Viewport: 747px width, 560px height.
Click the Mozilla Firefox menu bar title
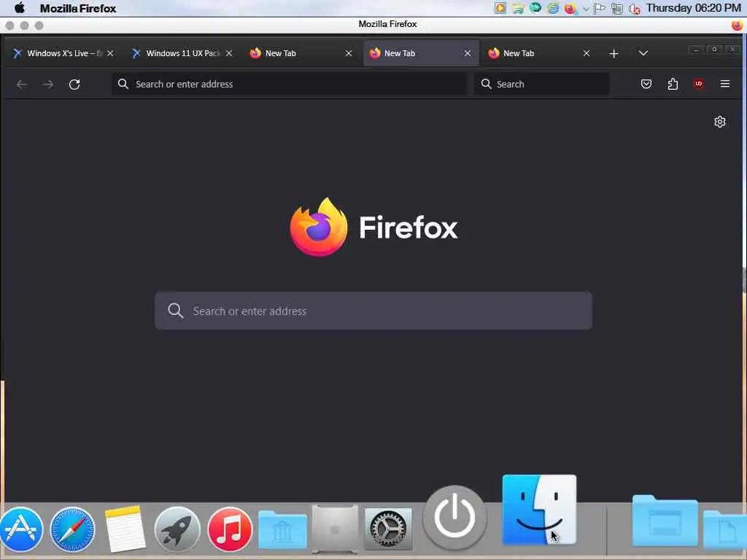(x=78, y=9)
